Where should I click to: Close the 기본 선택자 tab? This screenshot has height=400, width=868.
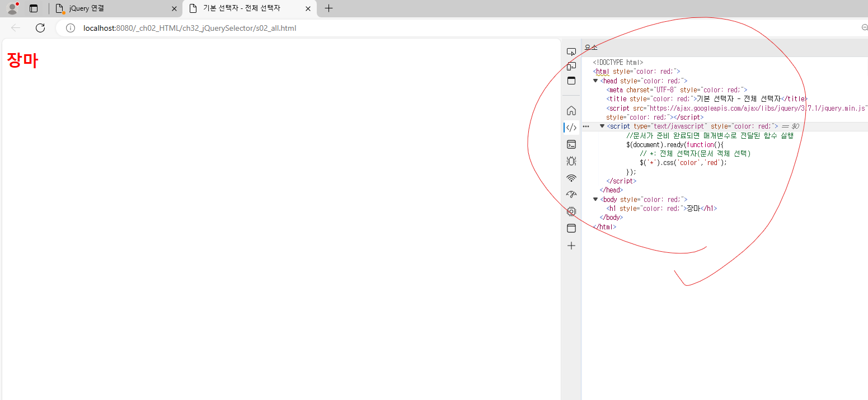pos(308,8)
